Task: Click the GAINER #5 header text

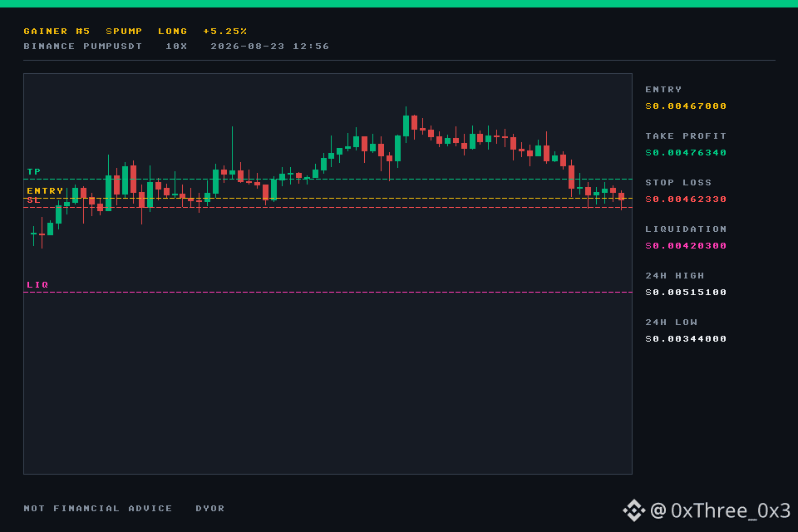Action: coord(57,31)
